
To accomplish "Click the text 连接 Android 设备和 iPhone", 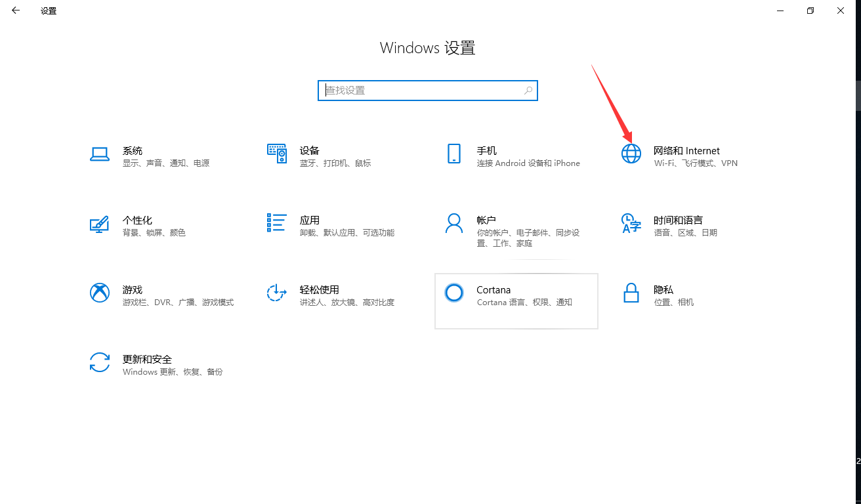I will point(529,163).
